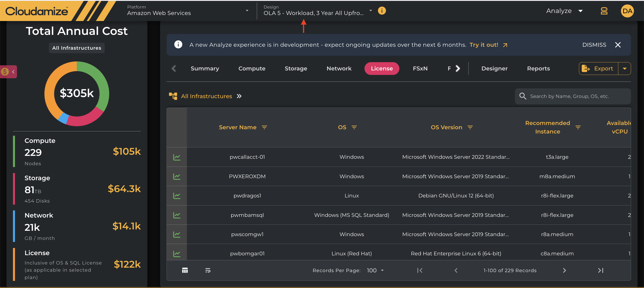Click the Debian GNU/Linux 12 cell
Image resolution: width=644 pixels, height=288 pixels.
coord(456,195)
